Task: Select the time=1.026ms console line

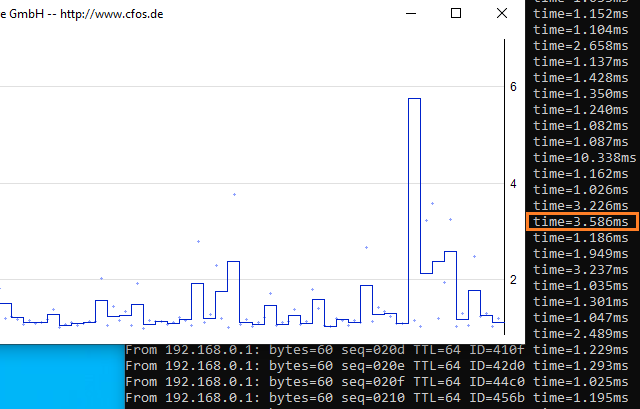Action: [580, 190]
